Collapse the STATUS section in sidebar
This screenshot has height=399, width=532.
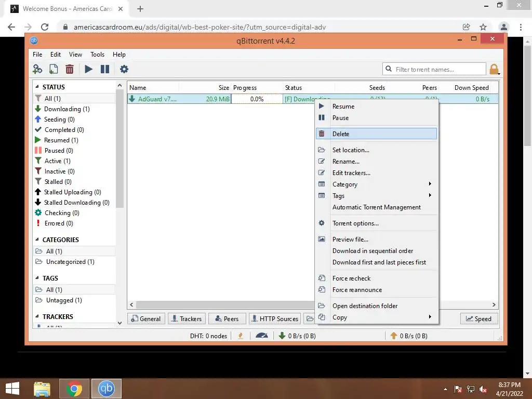pos(37,87)
